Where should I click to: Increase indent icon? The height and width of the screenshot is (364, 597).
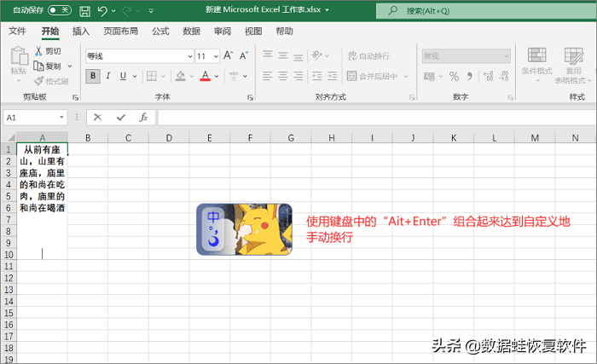(x=332, y=76)
